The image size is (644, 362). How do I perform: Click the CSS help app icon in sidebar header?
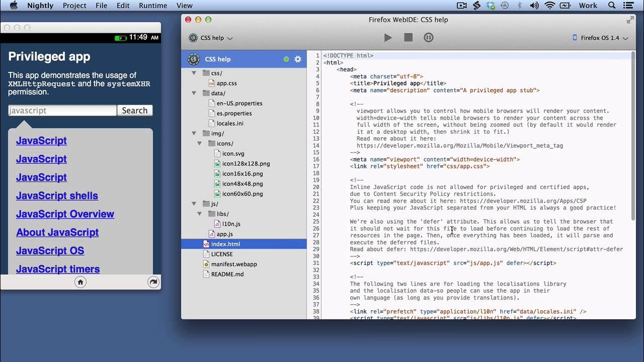[x=194, y=59]
